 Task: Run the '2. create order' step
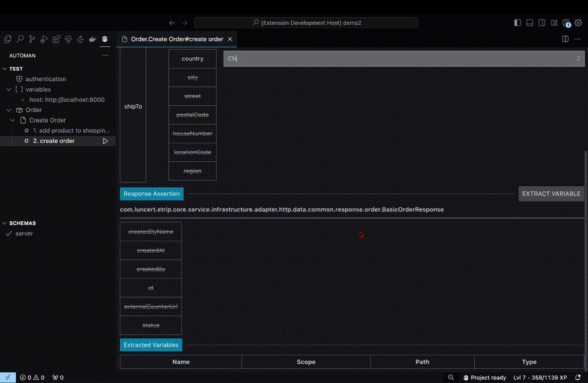[105, 141]
